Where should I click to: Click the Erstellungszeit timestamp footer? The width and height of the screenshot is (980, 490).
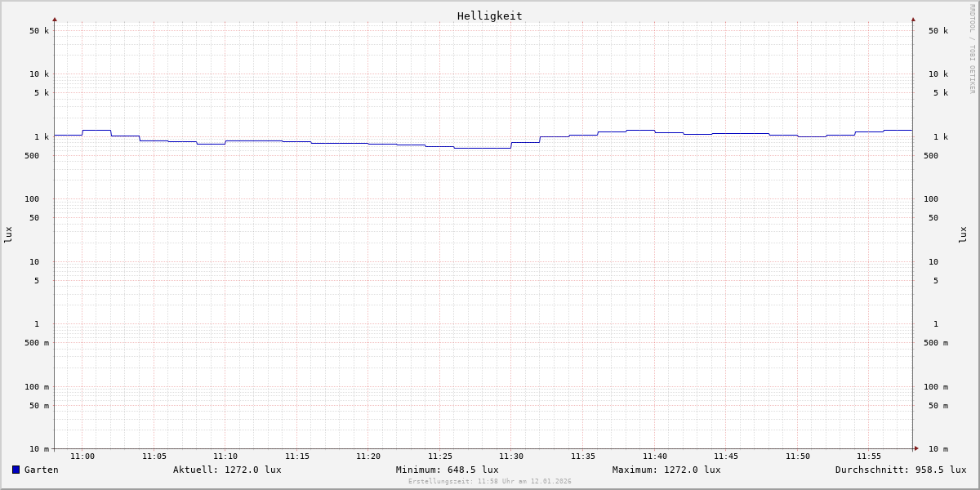point(490,482)
